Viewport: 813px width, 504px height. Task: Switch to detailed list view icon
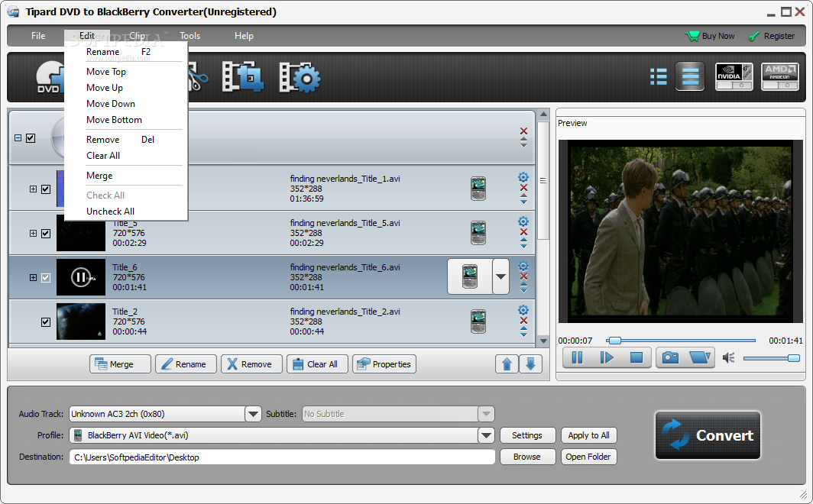pyautogui.click(x=659, y=76)
